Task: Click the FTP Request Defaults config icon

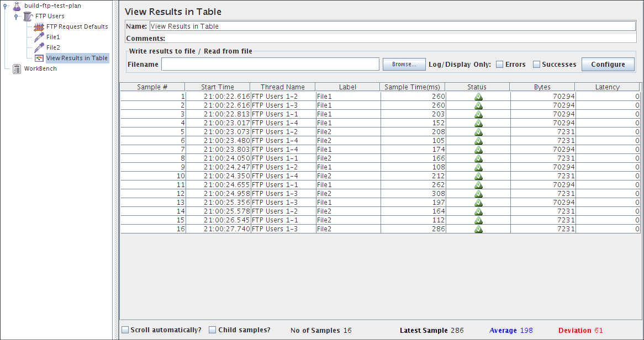Action: pos(39,26)
